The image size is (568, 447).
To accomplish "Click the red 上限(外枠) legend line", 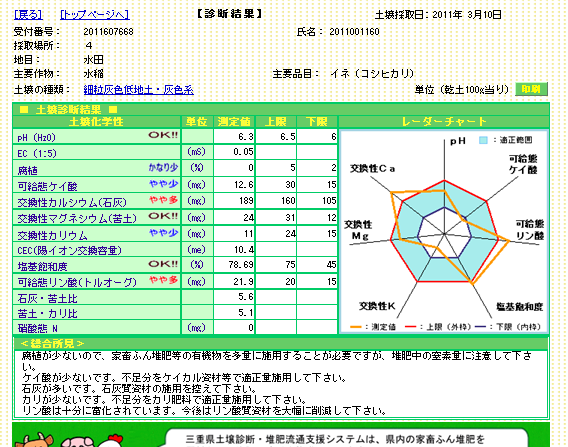I will pos(410,327).
